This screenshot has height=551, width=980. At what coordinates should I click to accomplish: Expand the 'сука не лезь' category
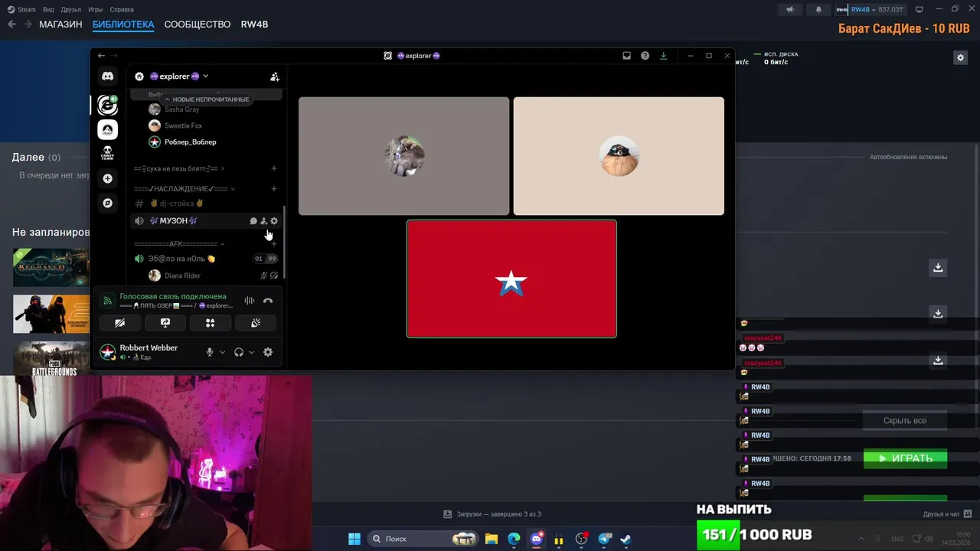[179, 168]
